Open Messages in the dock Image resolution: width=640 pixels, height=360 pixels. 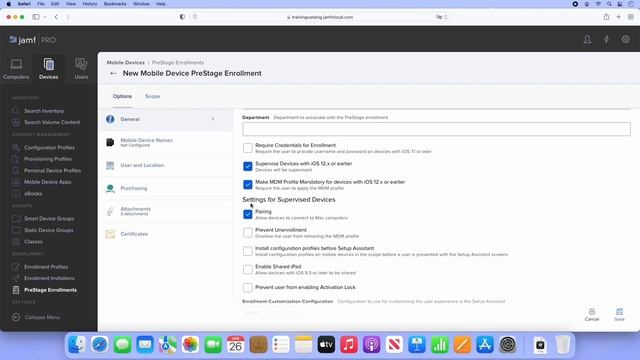point(122,345)
